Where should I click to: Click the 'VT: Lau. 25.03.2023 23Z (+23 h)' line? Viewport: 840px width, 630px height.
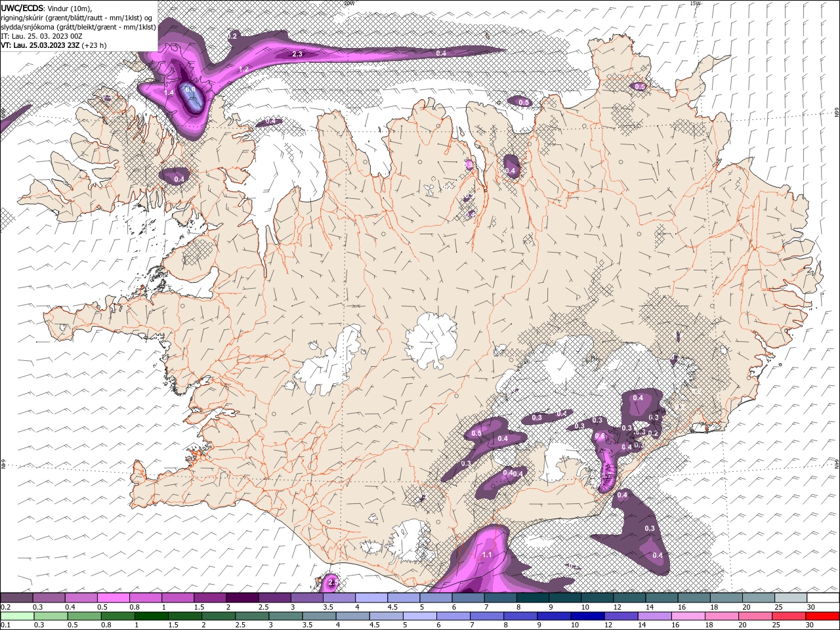[x=54, y=45]
